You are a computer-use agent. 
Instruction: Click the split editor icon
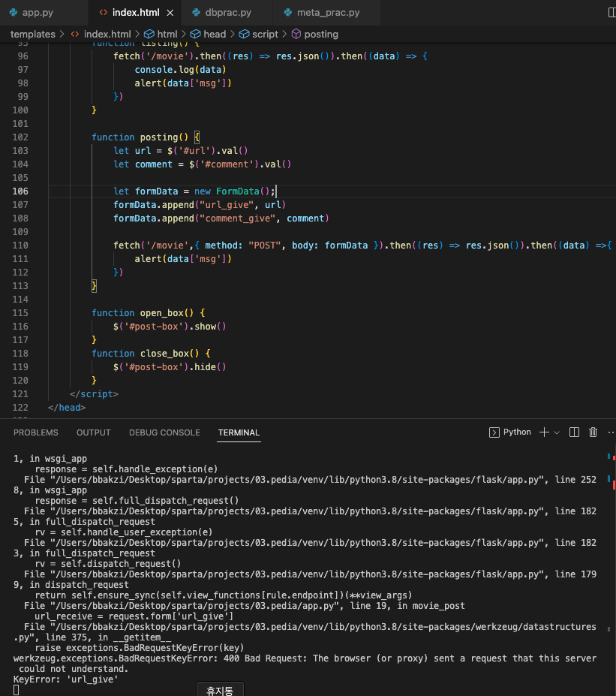click(612, 13)
